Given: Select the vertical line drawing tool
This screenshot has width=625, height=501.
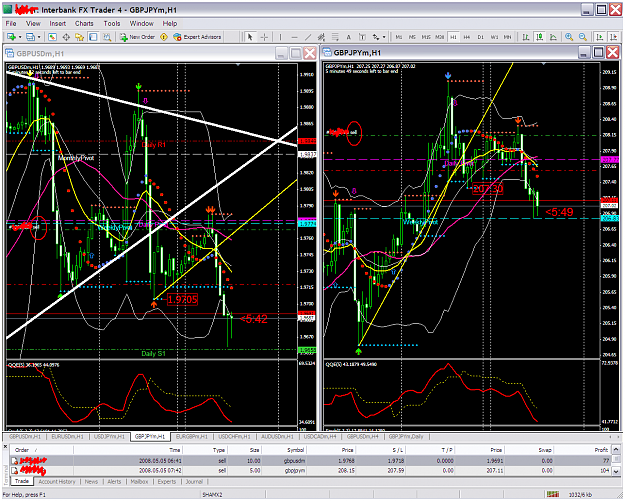Looking at the screenshot, I should [280, 37].
